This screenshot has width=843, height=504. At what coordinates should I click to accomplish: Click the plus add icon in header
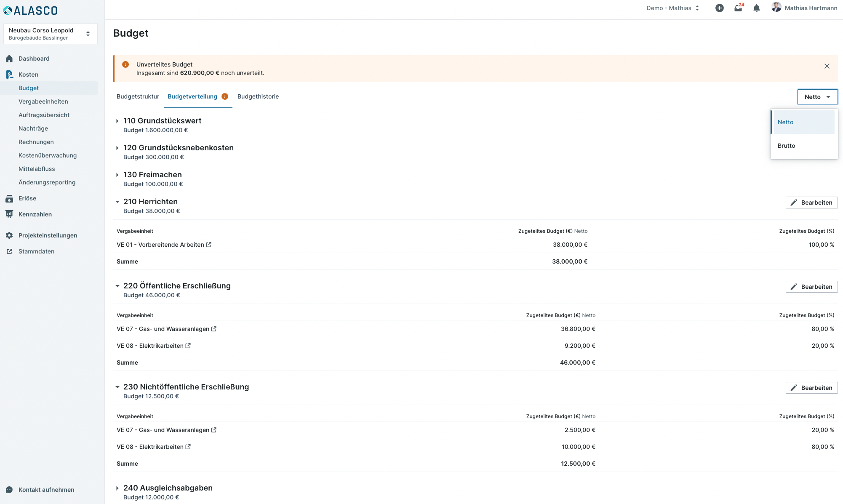pos(719,8)
